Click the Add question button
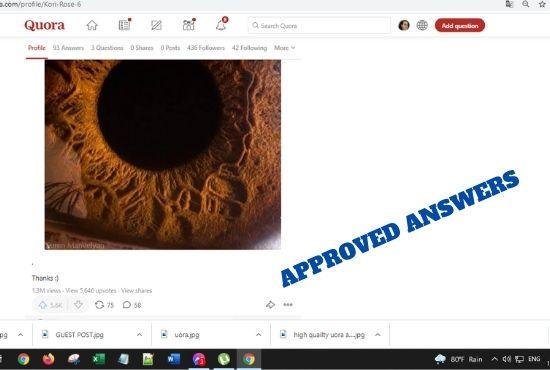550x370 pixels. (460, 26)
